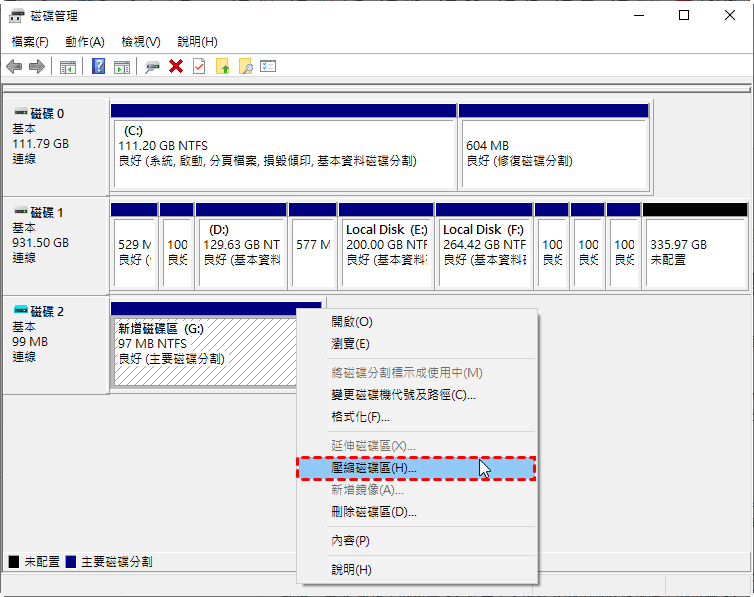Viewport: 754px width, 597px height.
Task: Open the 檢視(V) menu
Action: (x=141, y=42)
